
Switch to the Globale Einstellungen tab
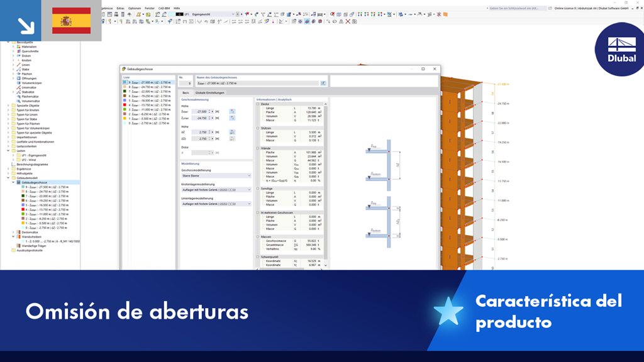point(209,92)
